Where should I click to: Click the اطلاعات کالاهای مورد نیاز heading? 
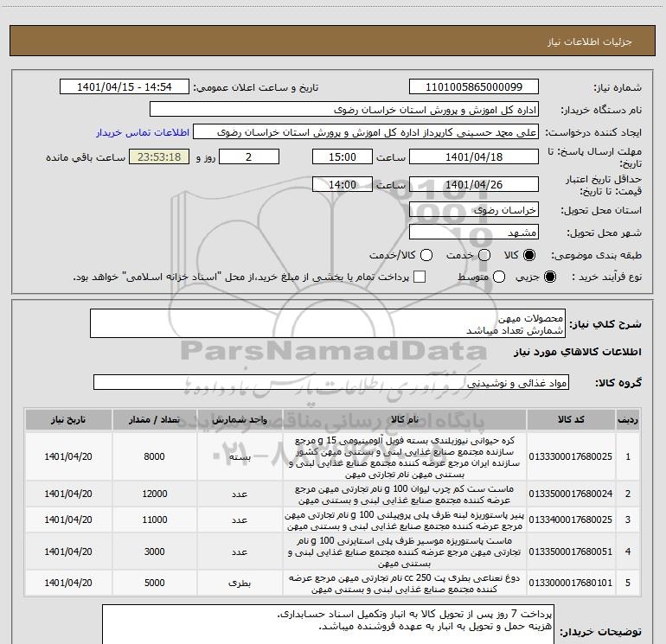577,352
